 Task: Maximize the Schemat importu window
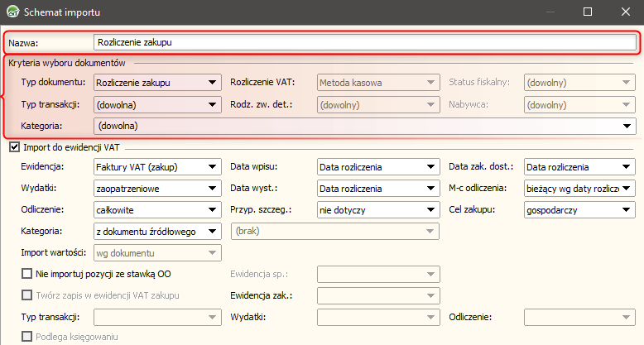point(589,12)
